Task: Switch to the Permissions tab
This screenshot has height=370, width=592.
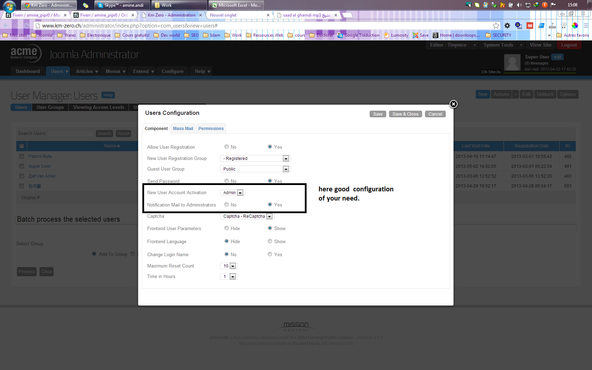Action: pos(211,128)
